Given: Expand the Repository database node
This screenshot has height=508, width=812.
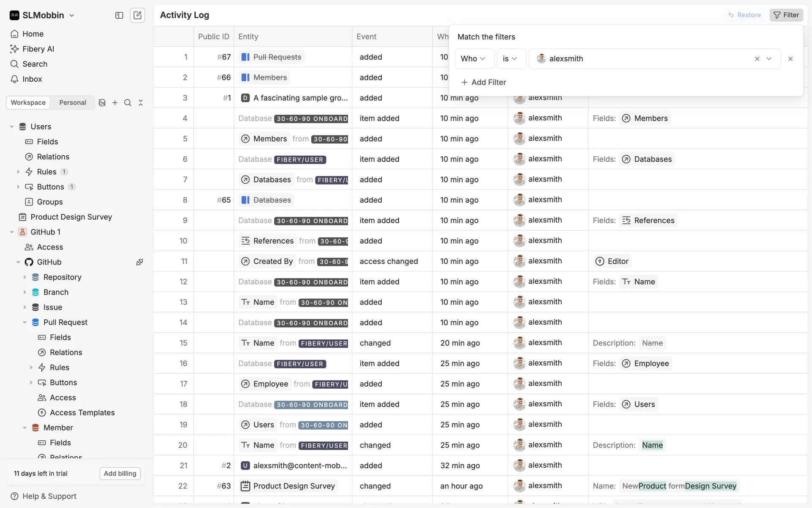Looking at the screenshot, I should [25, 277].
